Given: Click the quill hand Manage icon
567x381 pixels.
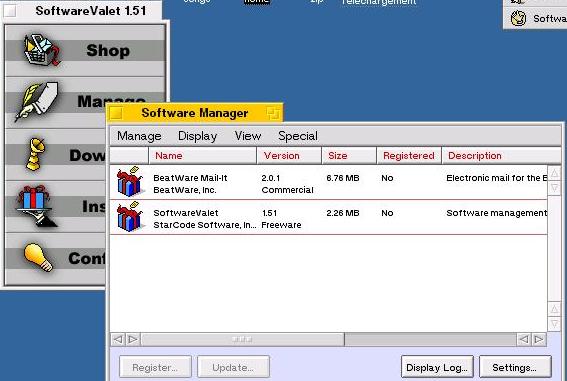Looking at the screenshot, I should point(37,102).
